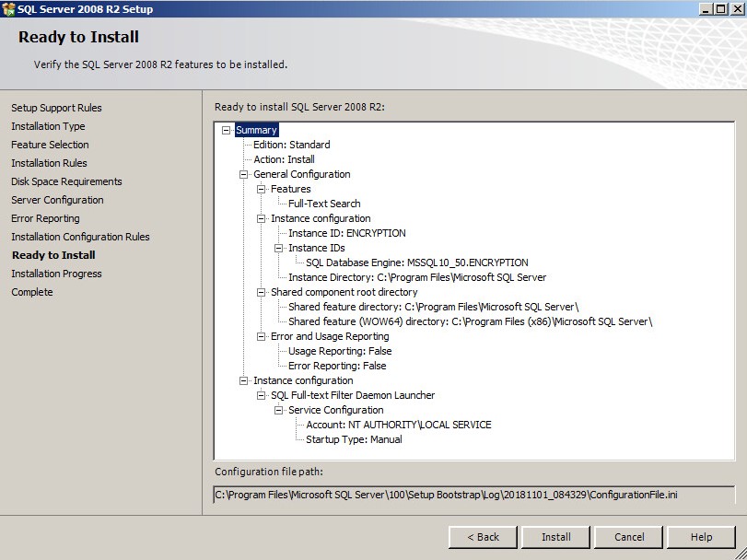
Task: Select the Instance Directory row
Action: point(417,277)
